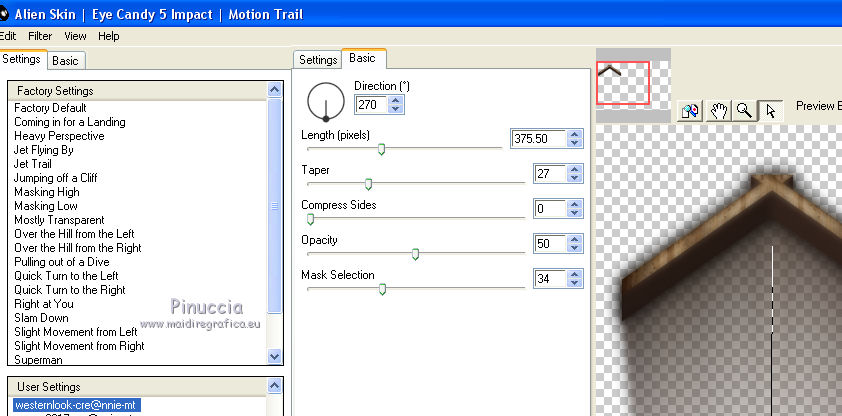This screenshot has height=416, width=842.
Task: Click the Taper value input field
Action: pos(550,173)
